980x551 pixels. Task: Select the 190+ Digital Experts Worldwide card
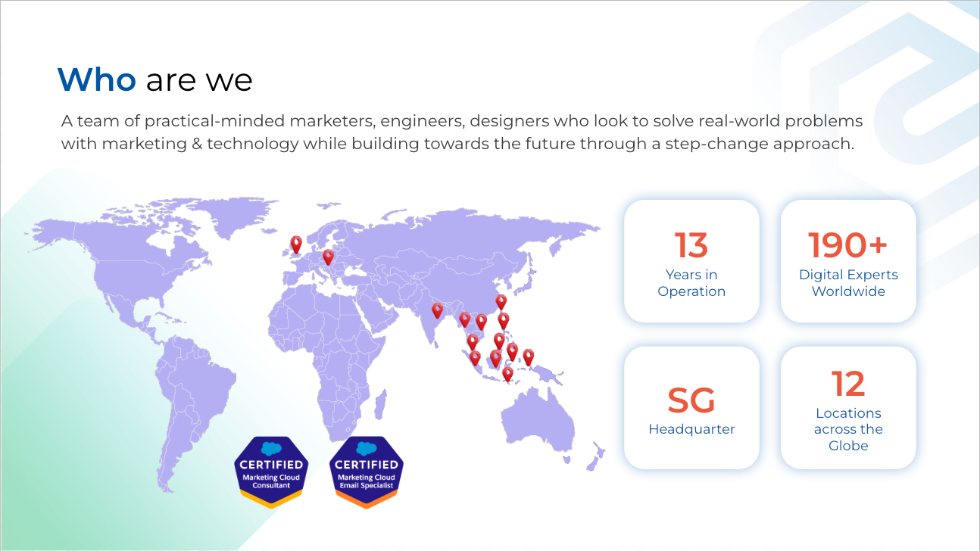tap(848, 261)
